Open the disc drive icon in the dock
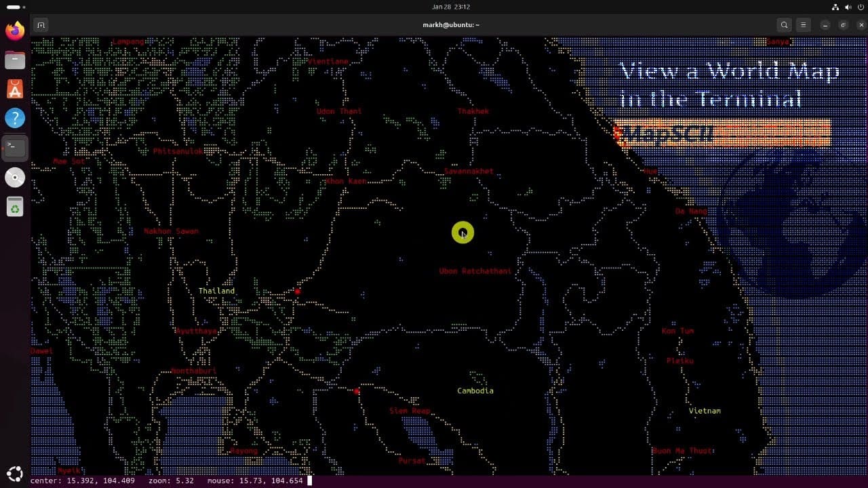This screenshot has width=868, height=488. (15, 178)
